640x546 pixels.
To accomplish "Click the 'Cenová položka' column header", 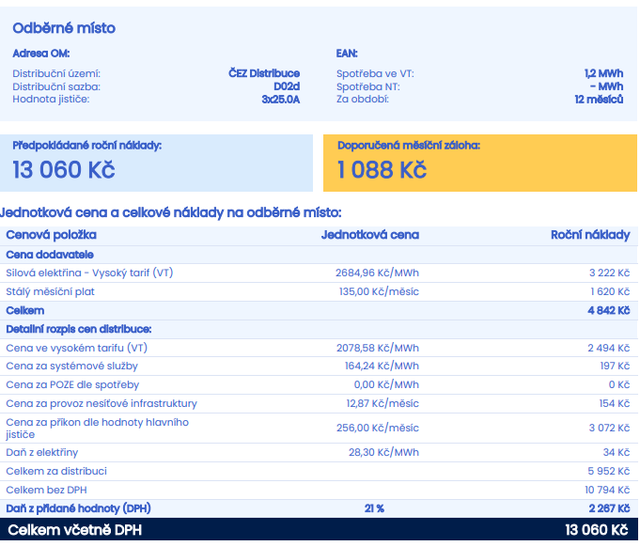I will [51, 235].
